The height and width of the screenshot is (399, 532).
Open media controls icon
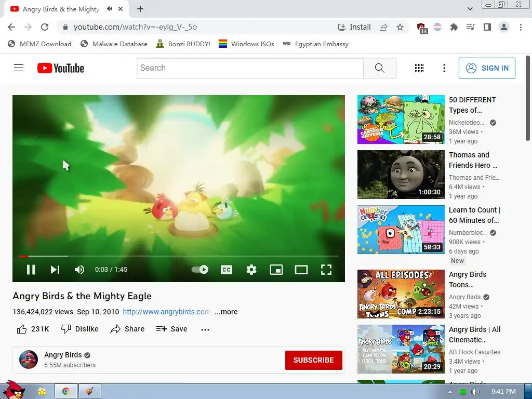[470, 27]
